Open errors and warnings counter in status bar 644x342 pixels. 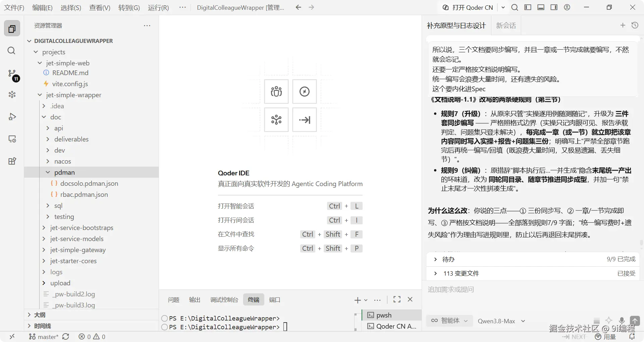point(92,337)
